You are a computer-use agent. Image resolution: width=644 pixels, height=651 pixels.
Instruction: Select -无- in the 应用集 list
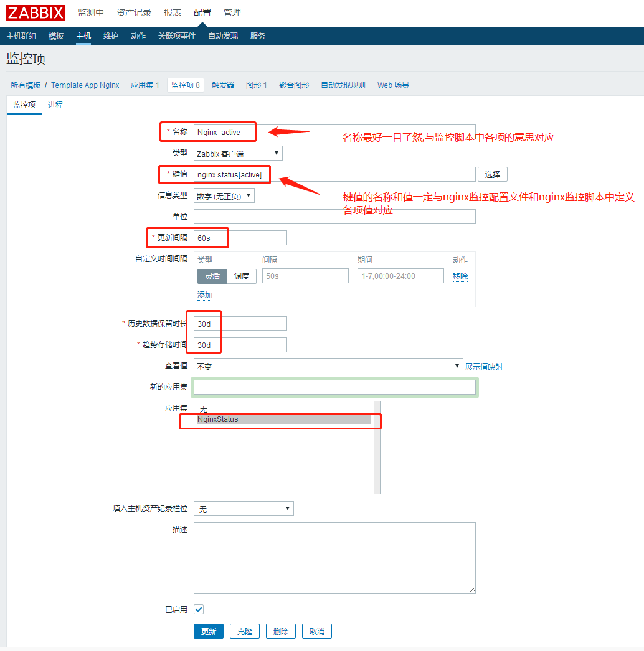pos(284,409)
